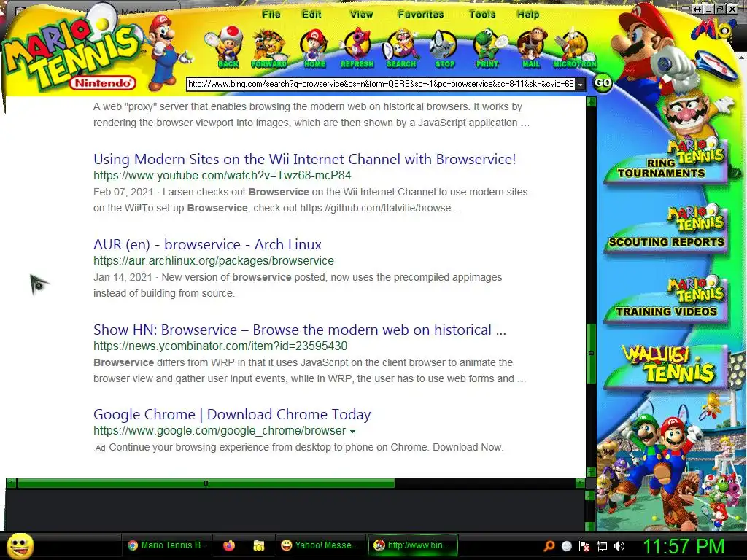747x560 pixels.
Task: Click the network tray icon
Action: click(x=602, y=547)
